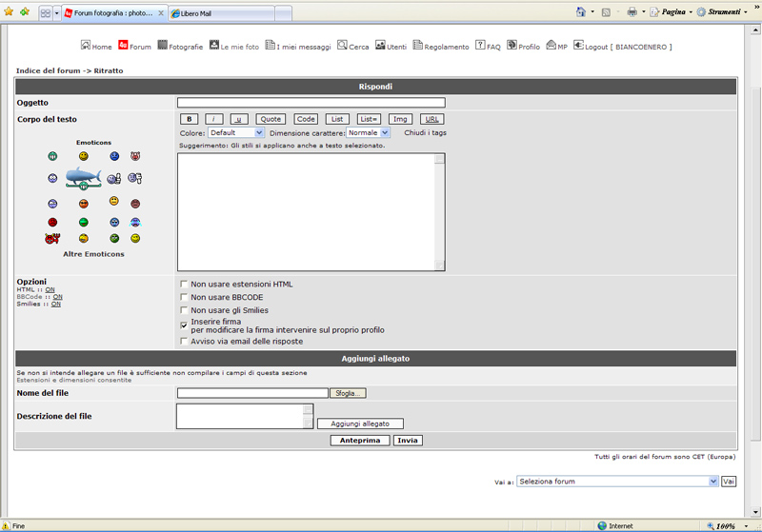
Task: Expand the Dimensione carattere dropdown
Action: [x=368, y=133]
